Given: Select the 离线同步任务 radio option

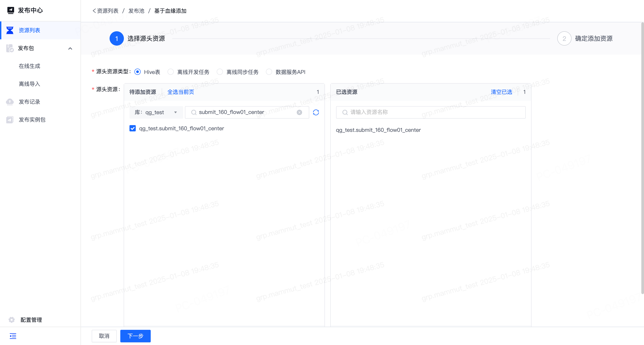Looking at the screenshot, I should [220, 72].
